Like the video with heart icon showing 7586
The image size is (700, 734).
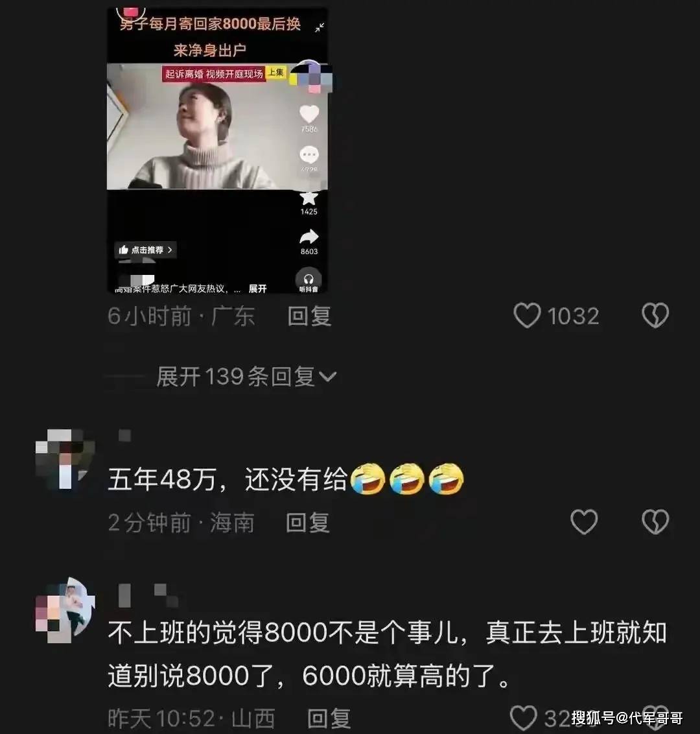click(x=309, y=113)
